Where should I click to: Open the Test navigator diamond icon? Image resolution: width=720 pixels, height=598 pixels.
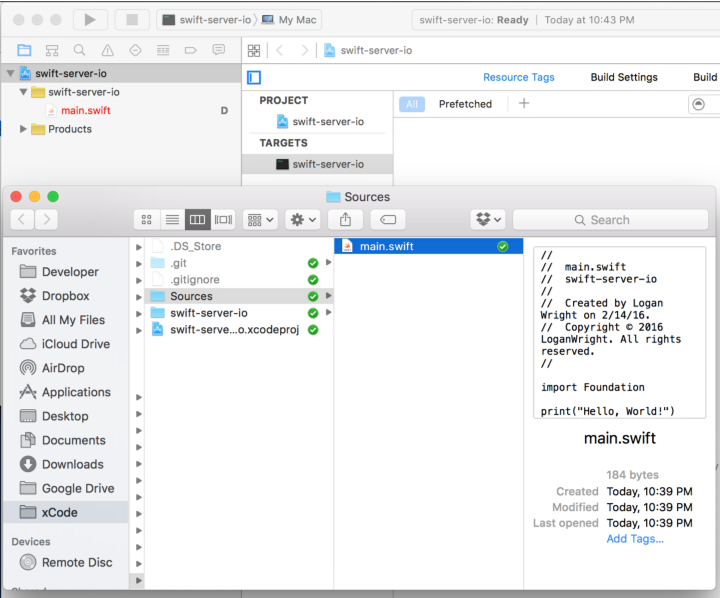pyautogui.click(x=135, y=50)
